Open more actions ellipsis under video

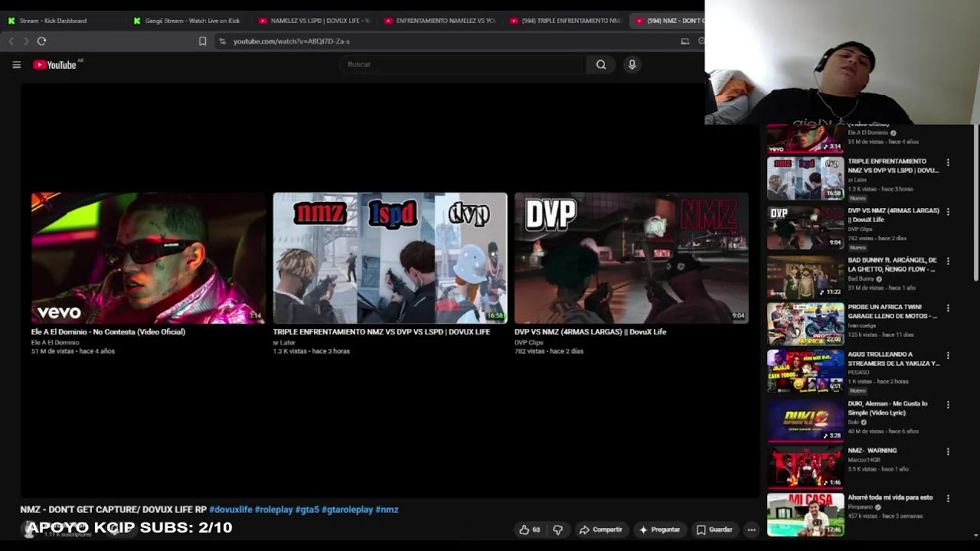click(752, 530)
